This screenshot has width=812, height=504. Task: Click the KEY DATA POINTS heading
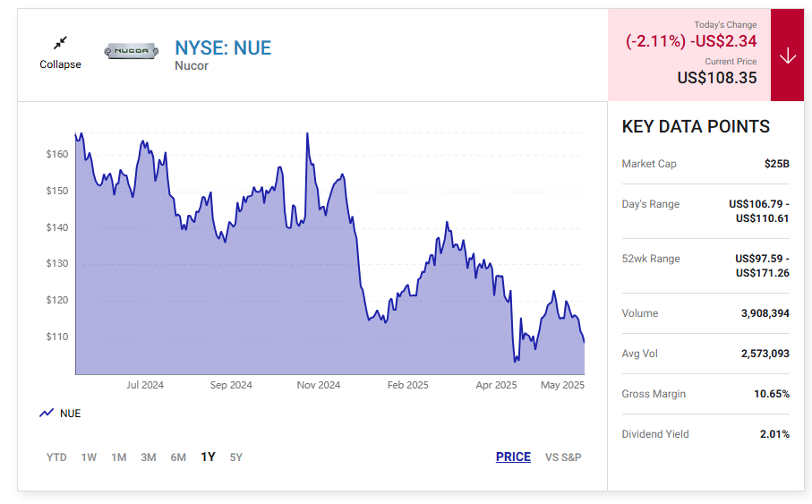click(696, 126)
